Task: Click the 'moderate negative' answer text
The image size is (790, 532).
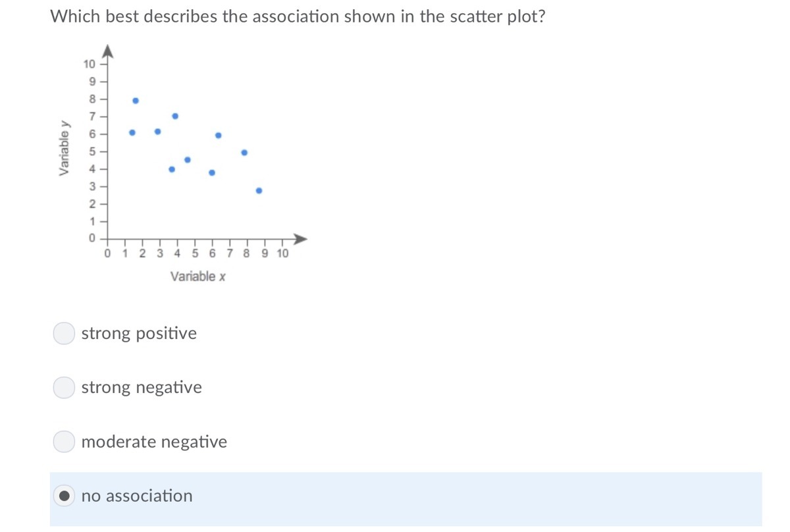Action: click(154, 442)
